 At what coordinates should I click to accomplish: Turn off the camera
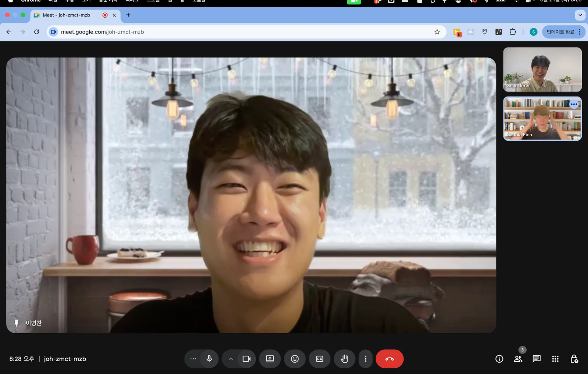pyautogui.click(x=247, y=359)
